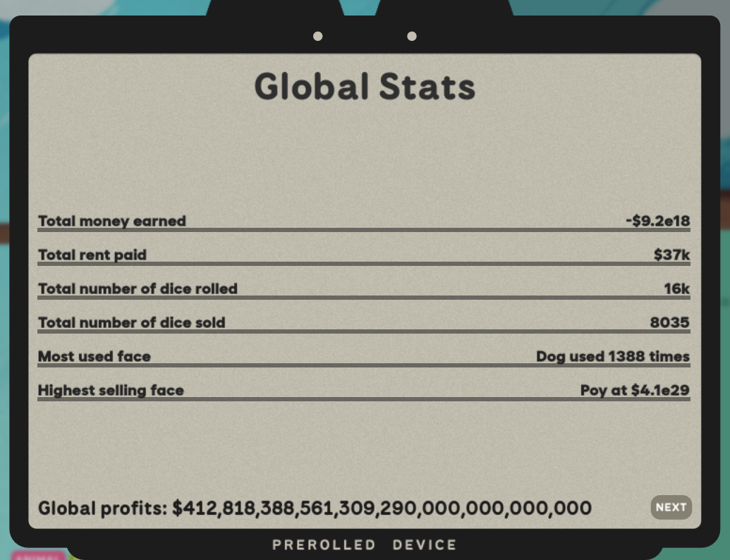Click the right dot on device frame

pyautogui.click(x=412, y=36)
